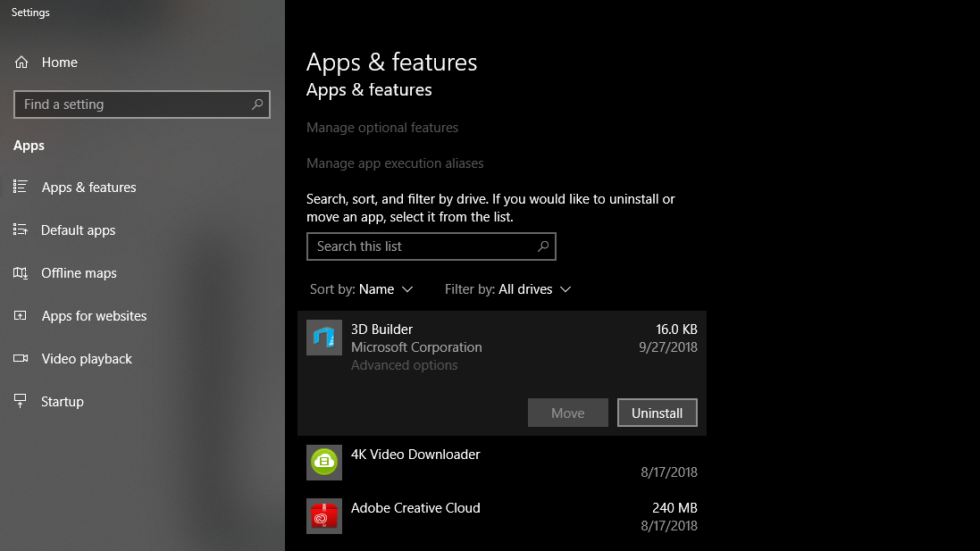The height and width of the screenshot is (551, 980).
Task: Open Offline maps page
Action: click(79, 273)
